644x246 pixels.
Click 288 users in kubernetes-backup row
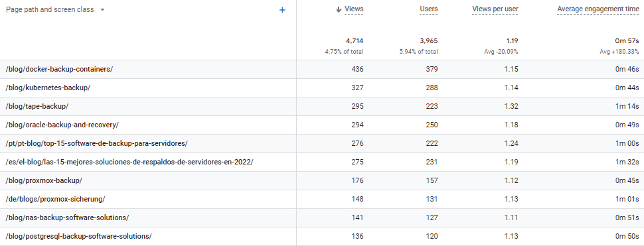432,88
